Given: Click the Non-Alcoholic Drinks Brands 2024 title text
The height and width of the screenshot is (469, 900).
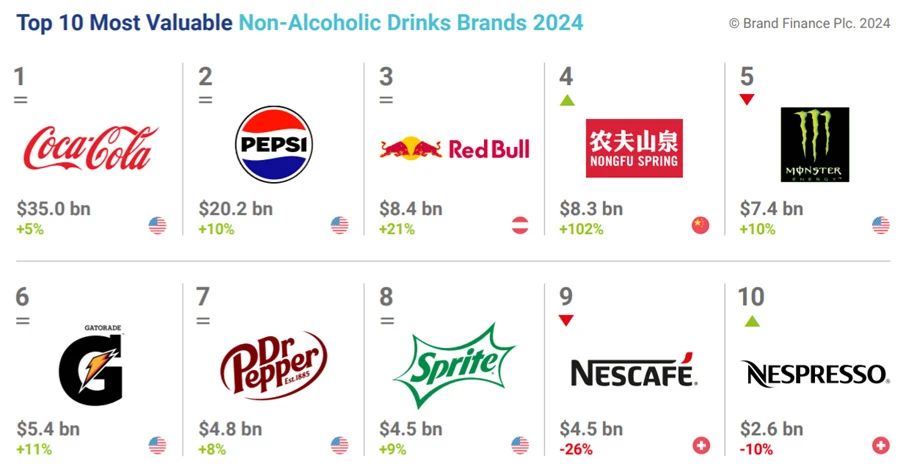Looking at the screenshot, I should point(411,23).
